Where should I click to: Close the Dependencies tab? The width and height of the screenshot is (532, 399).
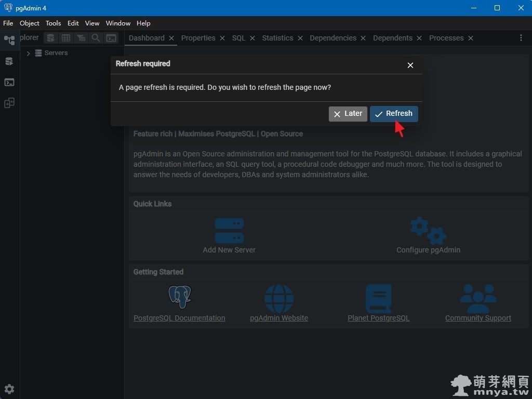(x=363, y=38)
